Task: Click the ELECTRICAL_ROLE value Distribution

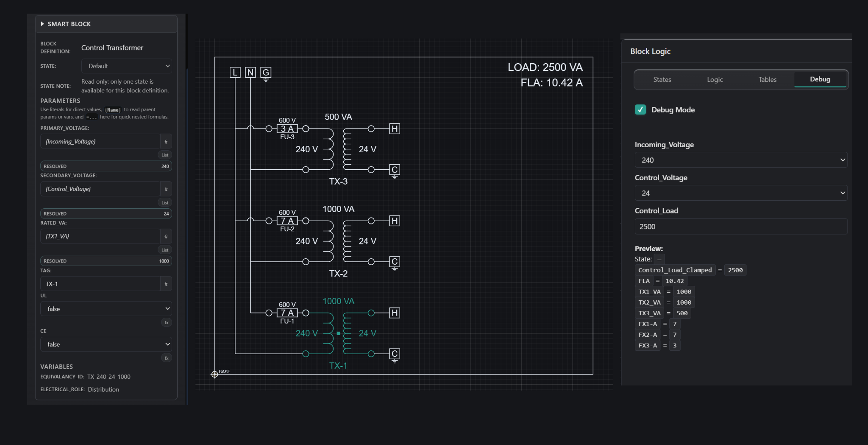Action: click(x=103, y=389)
